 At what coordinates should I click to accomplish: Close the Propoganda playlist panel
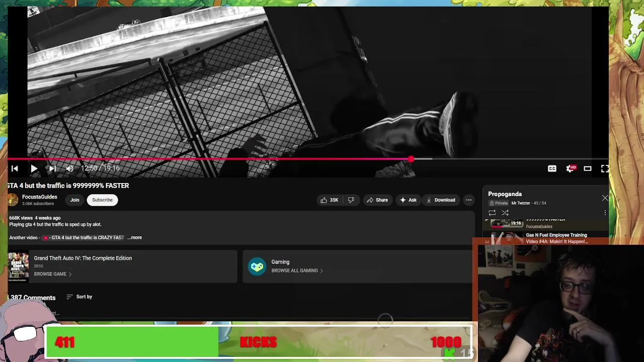(605, 198)
